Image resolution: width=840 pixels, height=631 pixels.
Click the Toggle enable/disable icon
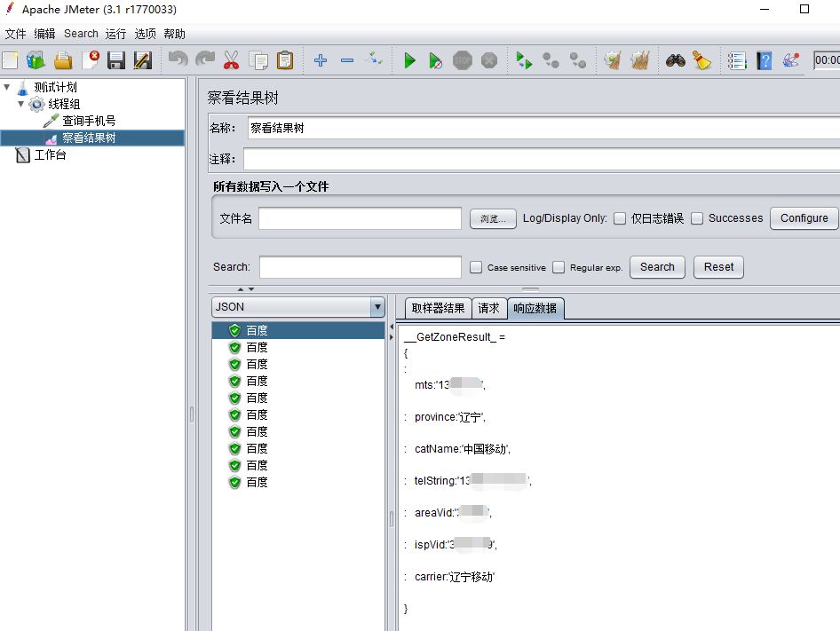374,60
